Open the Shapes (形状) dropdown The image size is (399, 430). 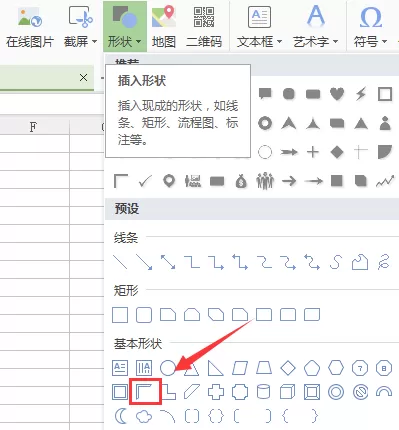click(x=125, y=27)
